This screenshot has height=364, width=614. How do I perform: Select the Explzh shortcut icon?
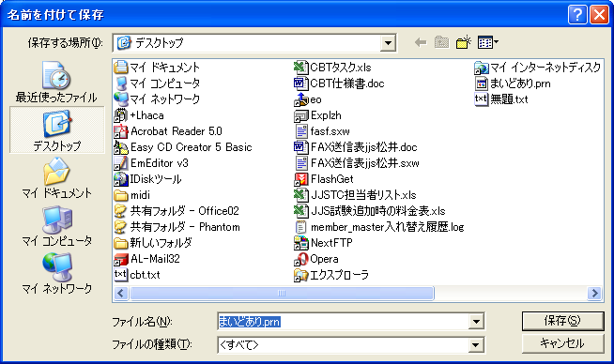point(300,115)
